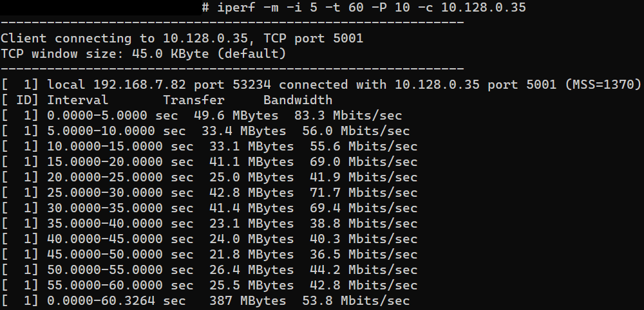
Task: Click the 25.0000-30.0000 sec interval
Action: [120, 193]
